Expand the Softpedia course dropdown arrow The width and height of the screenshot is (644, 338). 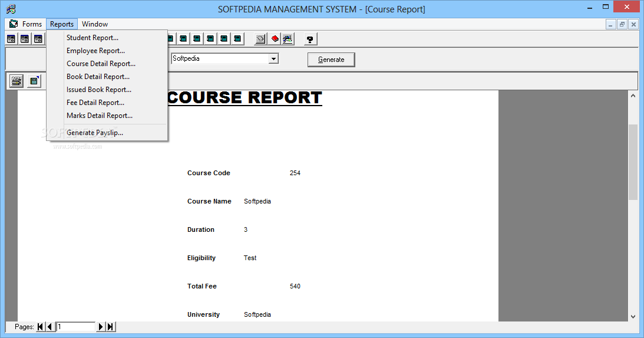[x=273, y=59]
